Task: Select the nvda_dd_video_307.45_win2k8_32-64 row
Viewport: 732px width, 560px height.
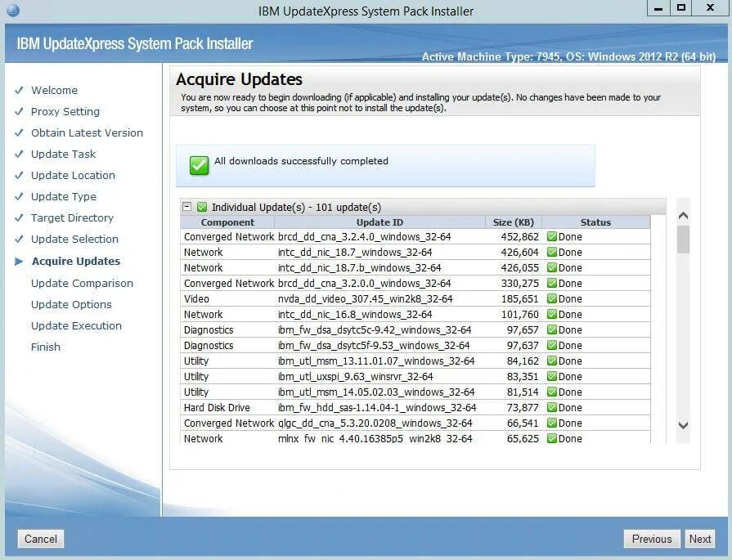Action: tap(415, 298)
